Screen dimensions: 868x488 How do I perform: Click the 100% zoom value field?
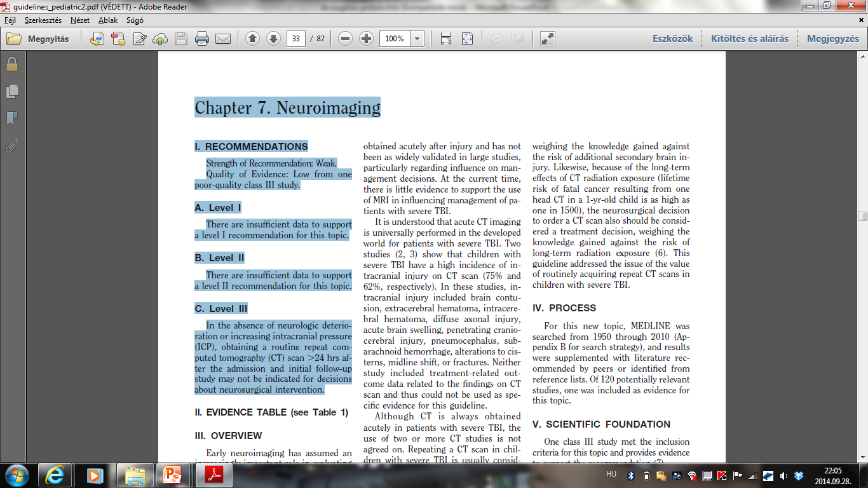pyautogui.click(x=395, y=39)
